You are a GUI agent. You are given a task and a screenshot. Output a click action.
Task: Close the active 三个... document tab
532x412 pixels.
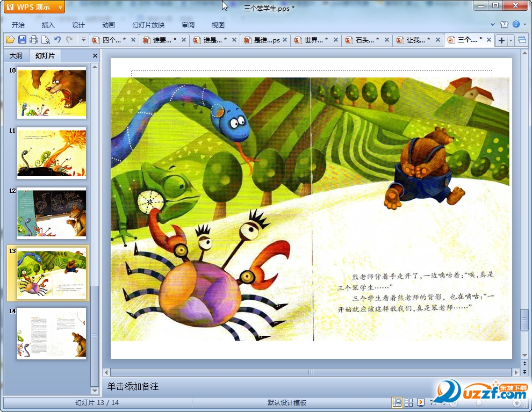click(x=489, y=40)
